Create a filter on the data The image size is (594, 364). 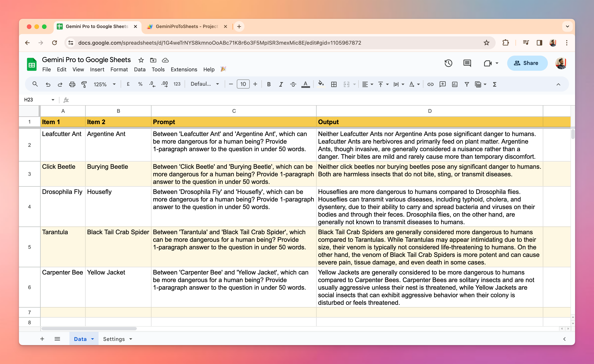click(467, 84)
